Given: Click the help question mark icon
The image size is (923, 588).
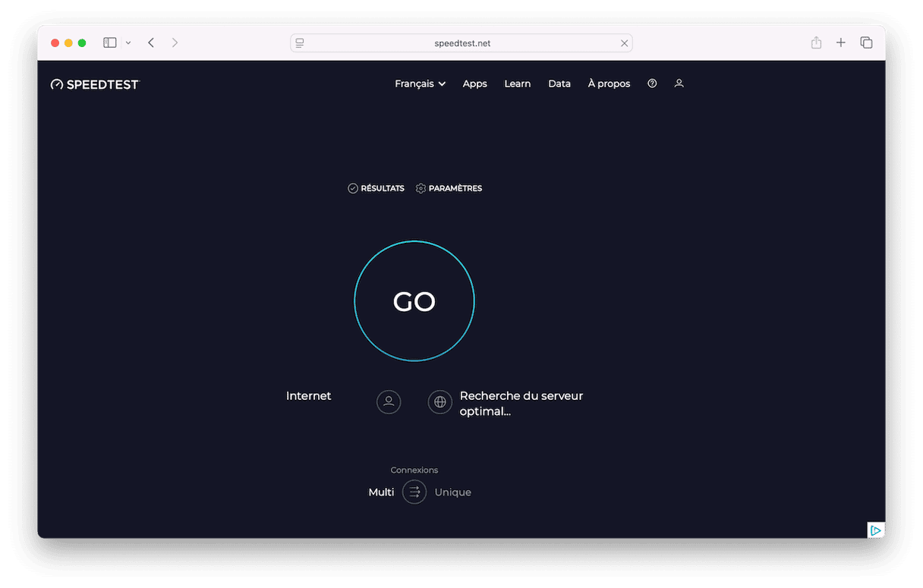Looking at the screenshot, I should pos(652,83).
